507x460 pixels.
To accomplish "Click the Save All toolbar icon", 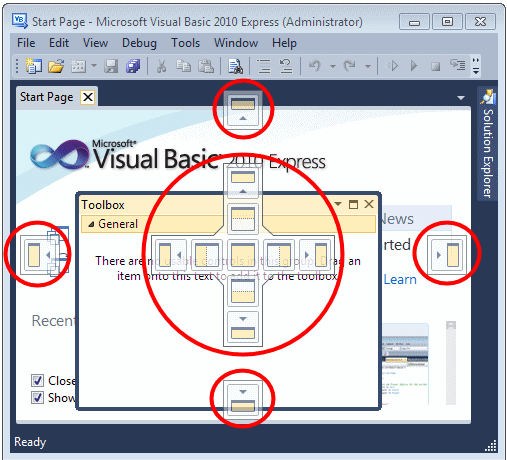I will (133, 66).
